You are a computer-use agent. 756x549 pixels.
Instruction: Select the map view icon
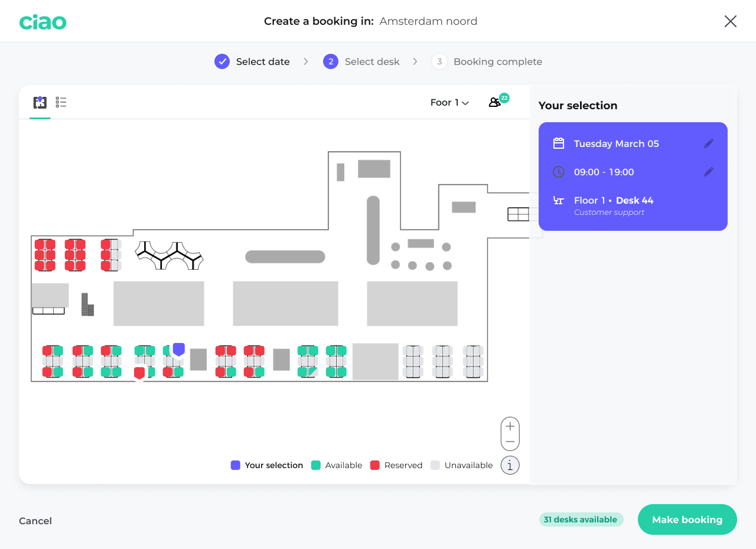pos(39,102)
